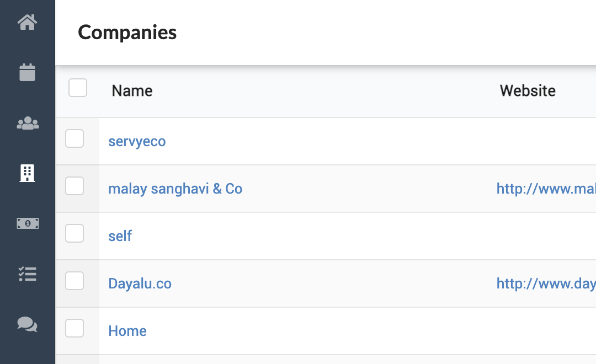Screen dimensions: 596x364
Task: Open the Dayalu.co company record
Action: tap(140, 283)
